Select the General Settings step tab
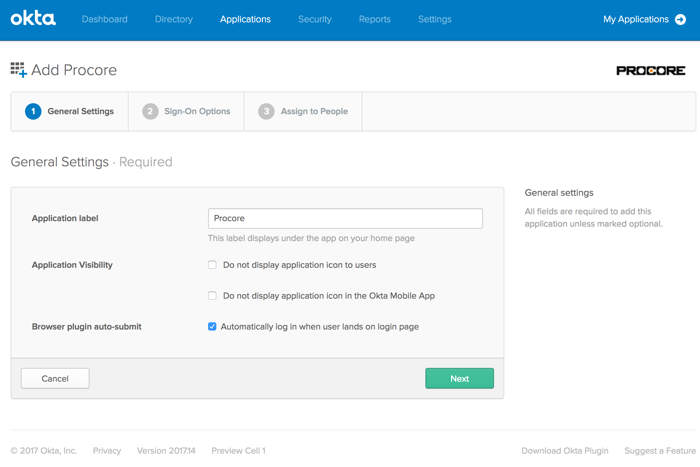700x467 pixels. [70, 112]
